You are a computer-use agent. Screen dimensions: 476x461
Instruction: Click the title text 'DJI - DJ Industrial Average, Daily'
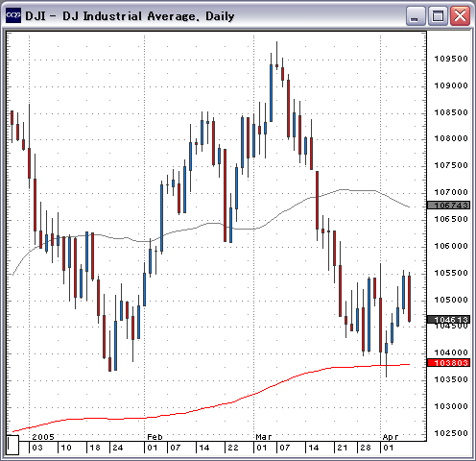pyautogui.click(x=130, y=16)
